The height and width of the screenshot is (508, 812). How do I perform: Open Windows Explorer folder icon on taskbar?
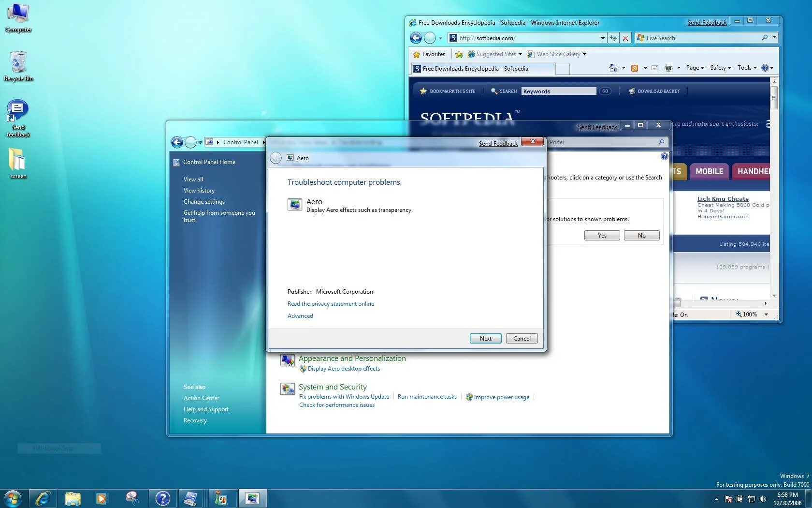point(73,498)
